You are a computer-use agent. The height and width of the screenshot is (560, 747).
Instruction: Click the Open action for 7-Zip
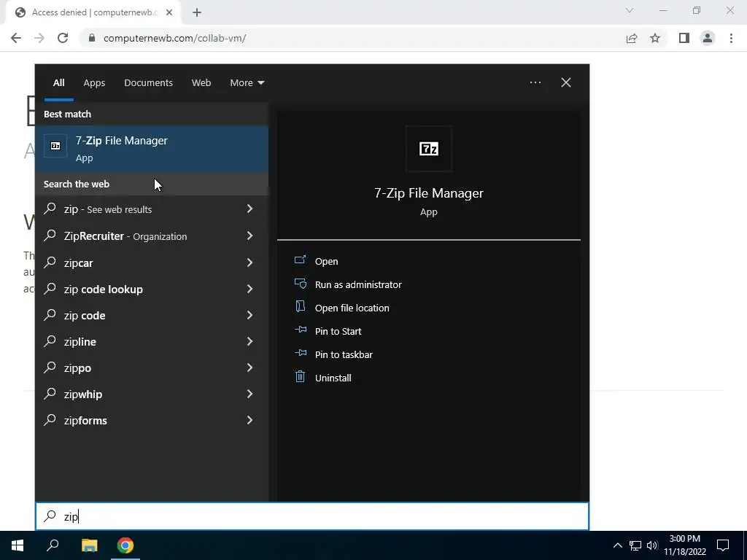[x=326, y=262]
